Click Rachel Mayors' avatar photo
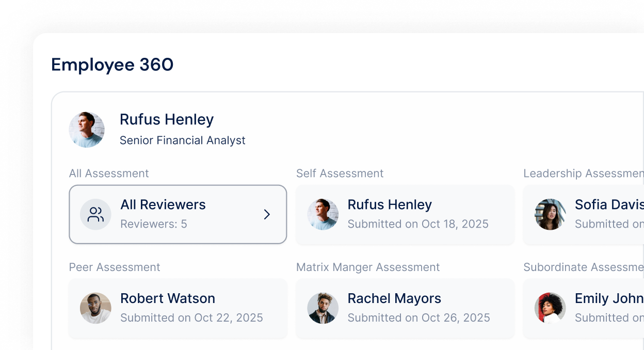Image resolution: width=644 pixels, height=350 pixels. [323, 308]
